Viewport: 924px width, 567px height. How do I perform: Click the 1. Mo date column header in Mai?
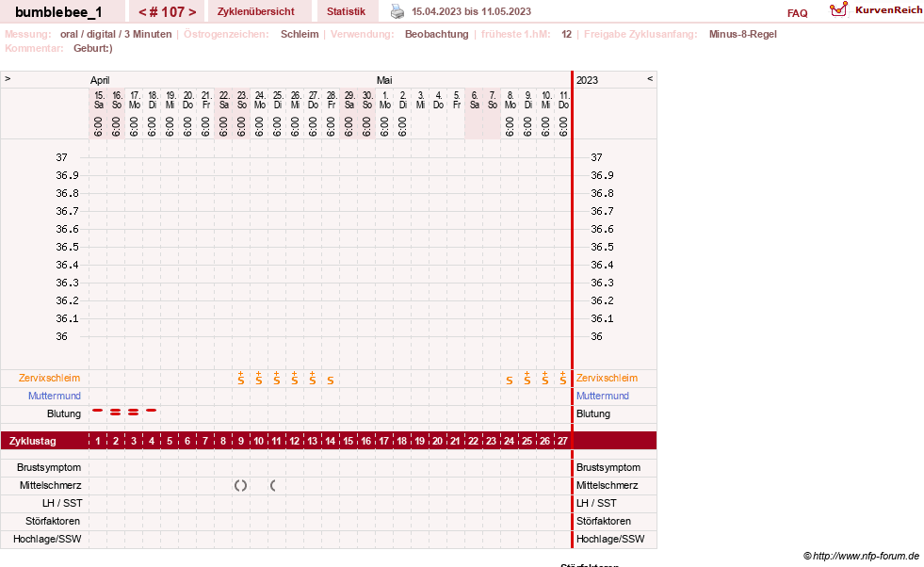(x=385, y=100)
